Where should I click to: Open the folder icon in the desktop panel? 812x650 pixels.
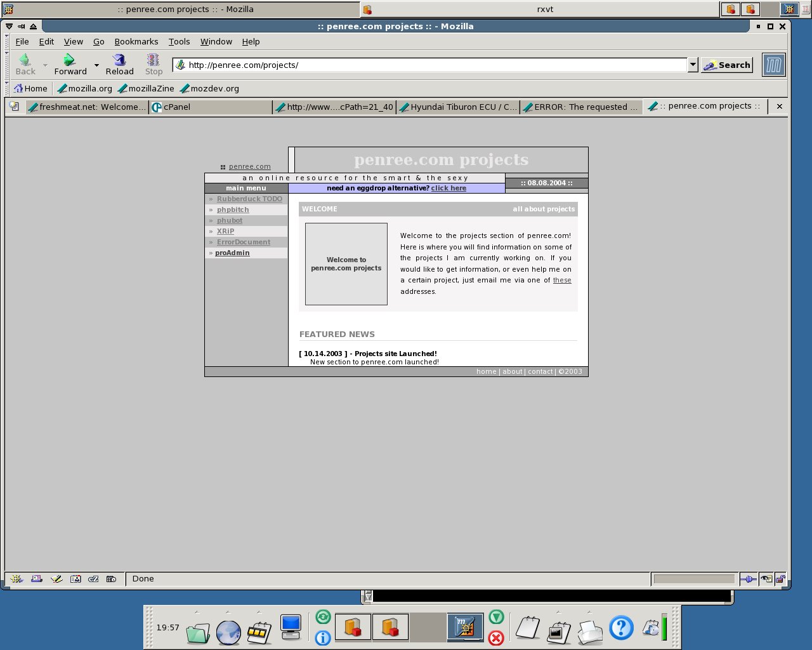click(x=198, y=632)
